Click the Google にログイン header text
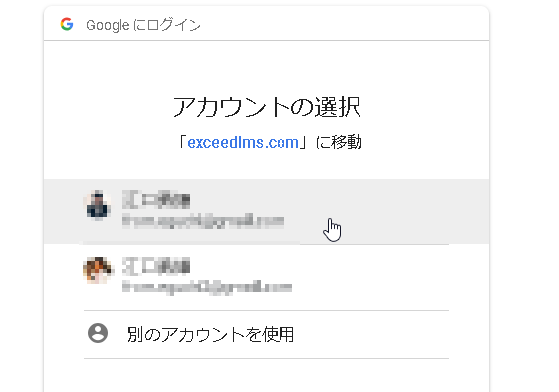The height and width of the screenshot is (392, 559). click(x=143, y=25)
